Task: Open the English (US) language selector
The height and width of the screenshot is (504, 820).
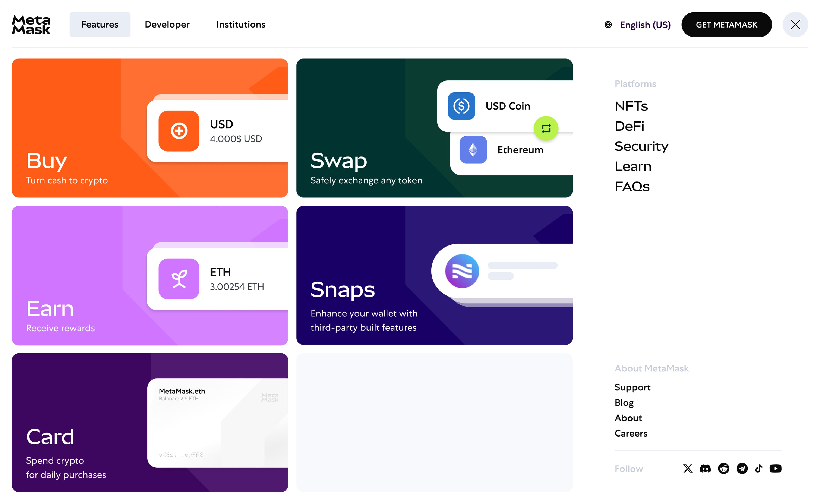Action: 645,25
